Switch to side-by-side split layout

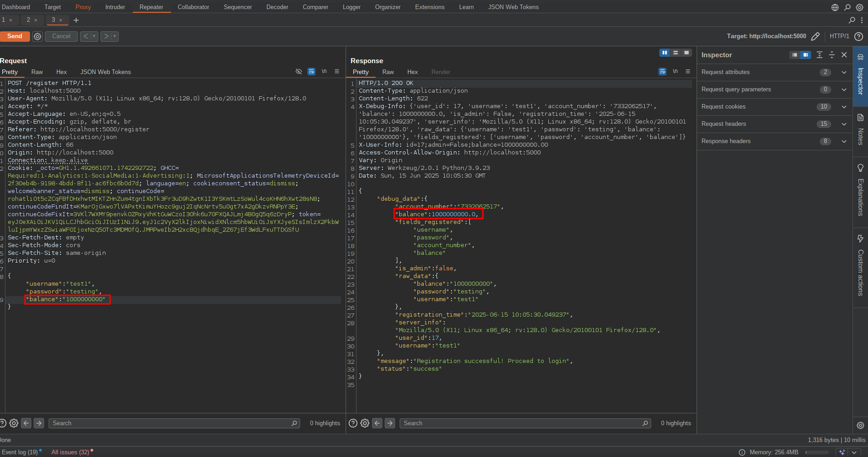coord(665,53)
